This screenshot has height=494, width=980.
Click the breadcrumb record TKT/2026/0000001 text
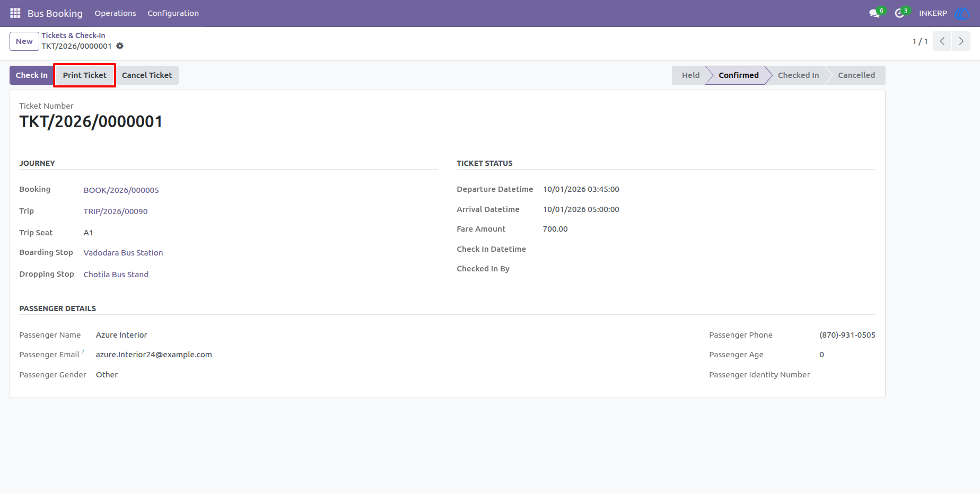pyautogui.click(x=77, y=46)
